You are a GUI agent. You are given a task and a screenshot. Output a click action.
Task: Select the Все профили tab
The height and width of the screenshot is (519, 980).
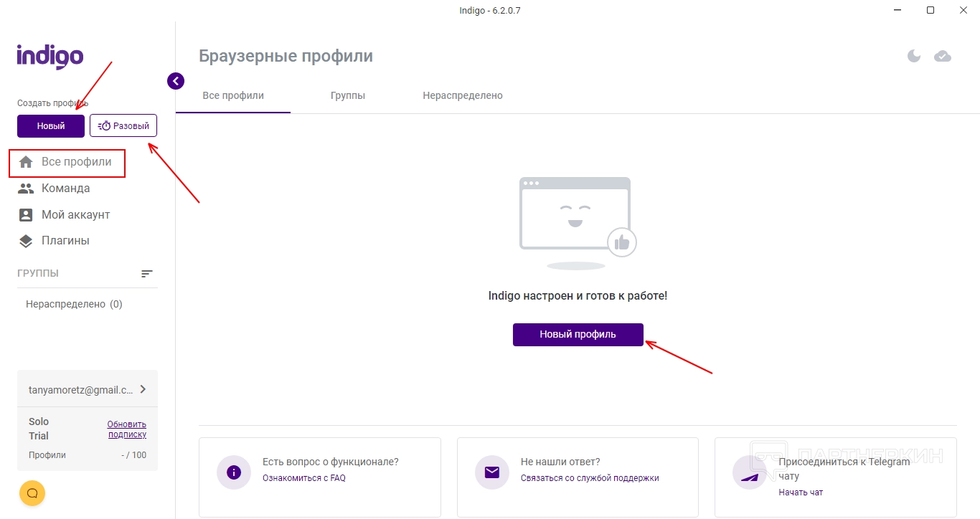click(x=233, y=95)
